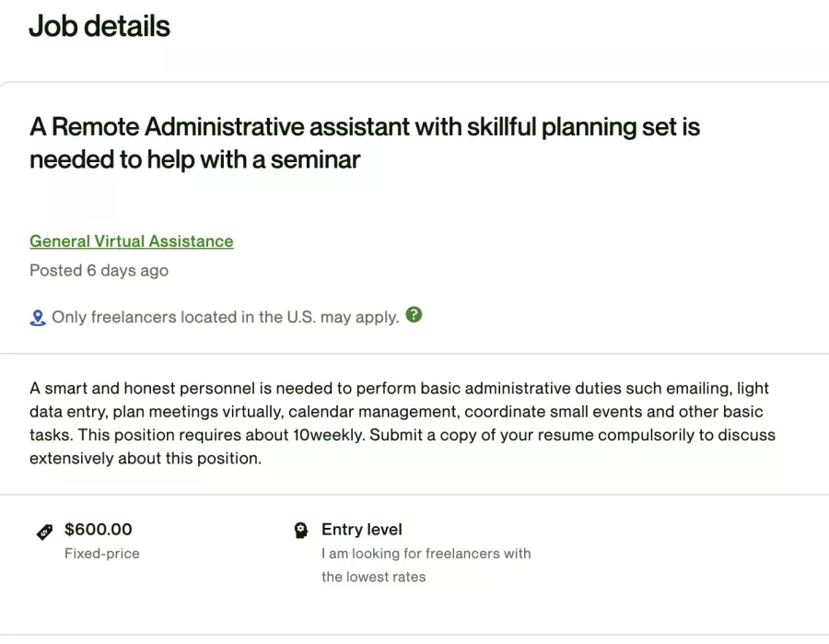This screenshot has height=644, width=829.
Task: Click the U.S. only freelancers notice
Action: pos(226,317)
